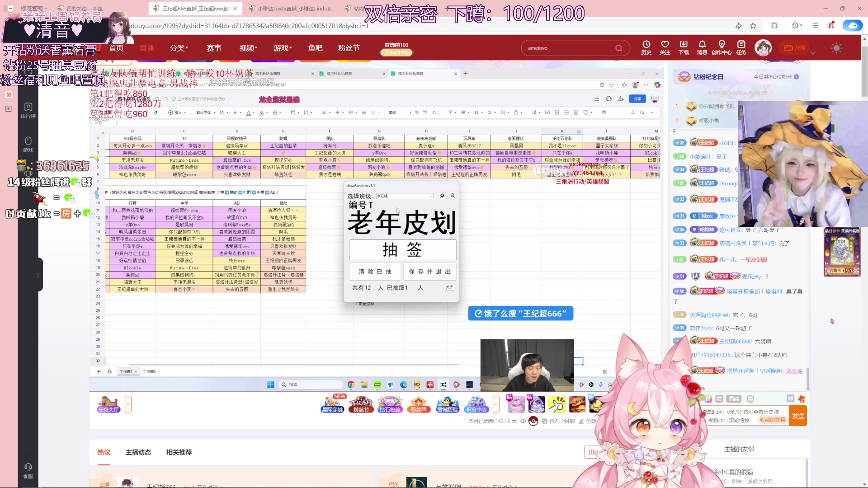The image size is (868, 488).
Task: Open the 积分中心 icon
Action: click(x=476, y=404)
